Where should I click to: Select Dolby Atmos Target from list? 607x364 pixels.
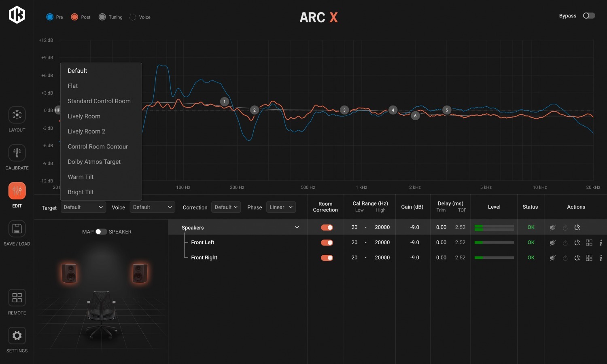(94, 162)
